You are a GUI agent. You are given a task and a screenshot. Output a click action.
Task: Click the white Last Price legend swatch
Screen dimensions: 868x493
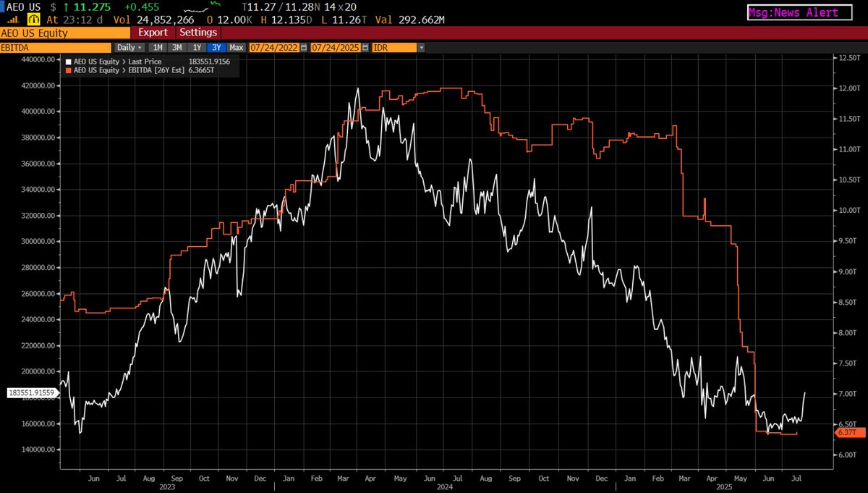tap(68, 62)
